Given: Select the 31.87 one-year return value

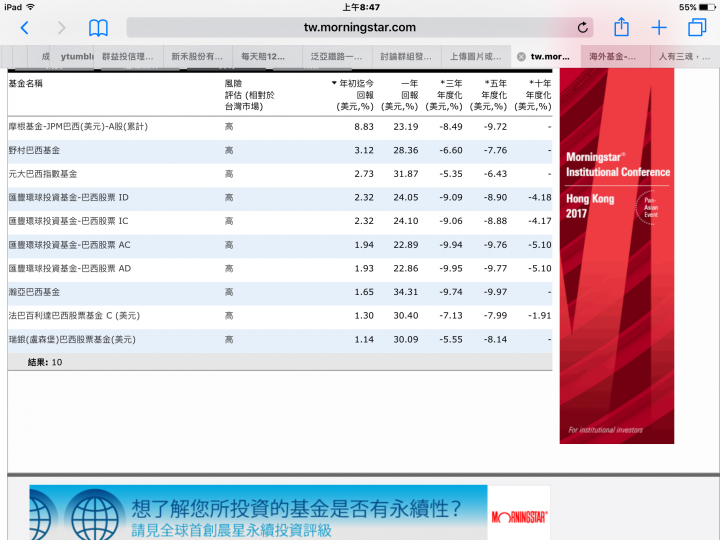Looking at the screenshot, I should coord(405,174).
